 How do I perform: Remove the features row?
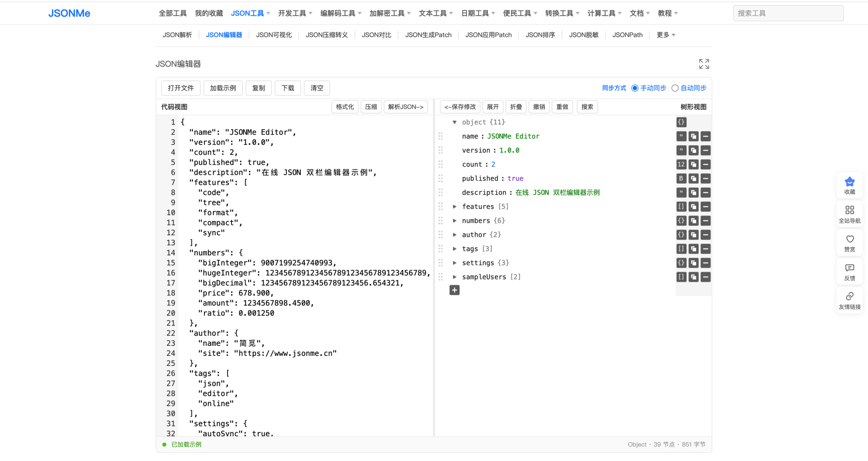[x=705, y=207]
